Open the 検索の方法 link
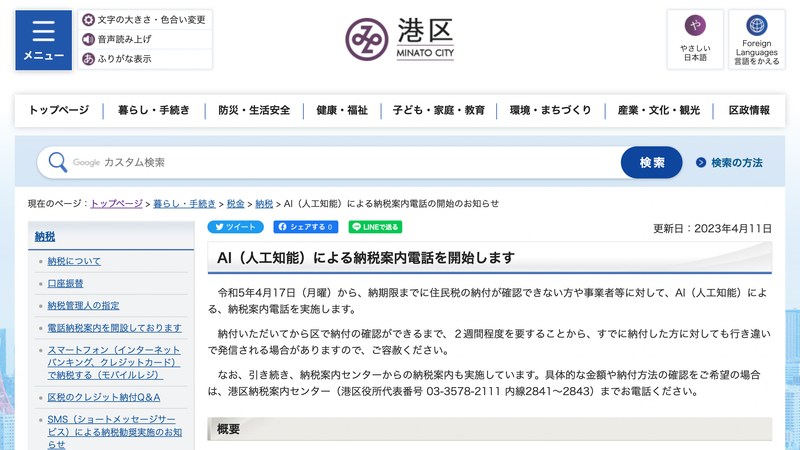 pyautogui.click(x=737, y=162)
